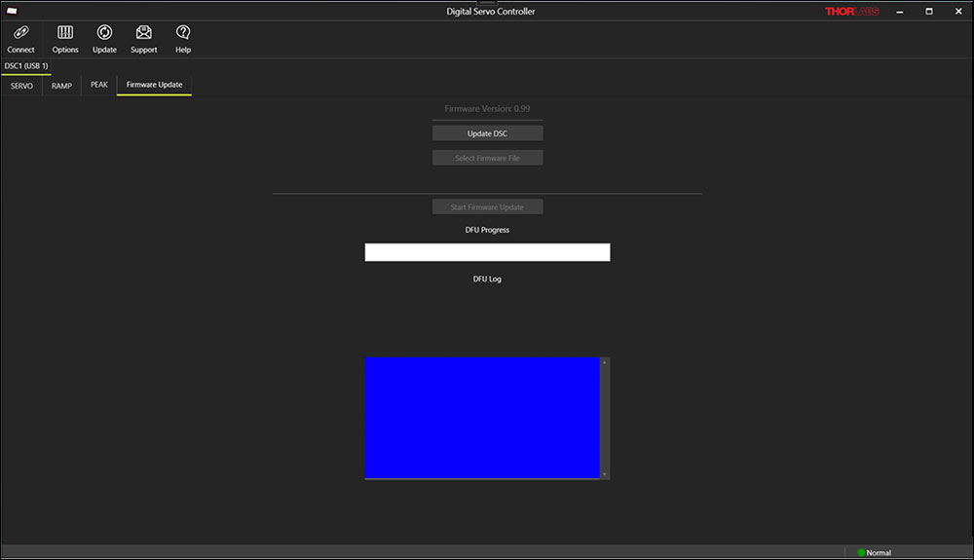
Task: Open the Options sliders icon
Action: 65,33
